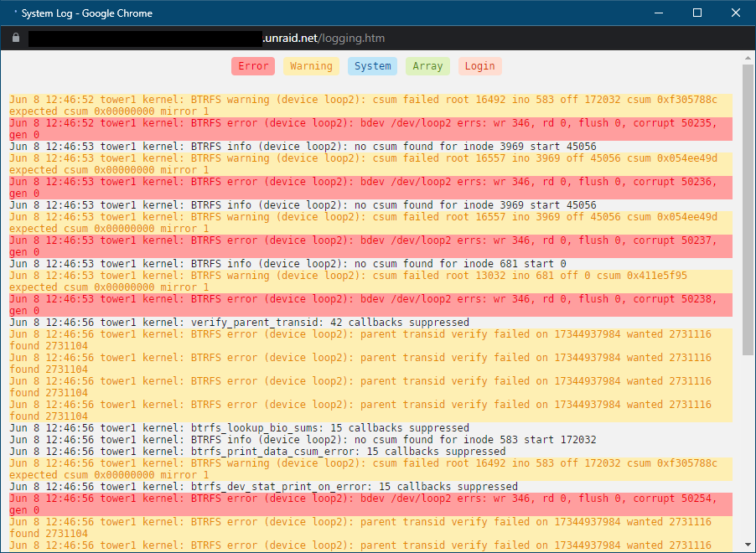Click the scrollbar down arrow

[x=748, y=545]
